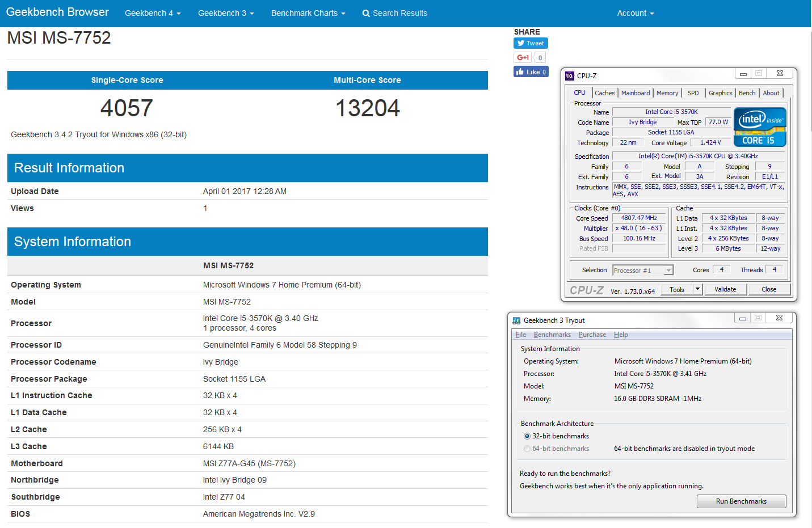Switch to the Caches tab in CPU-Z
The image size is (812, 528).
[605, 93]
